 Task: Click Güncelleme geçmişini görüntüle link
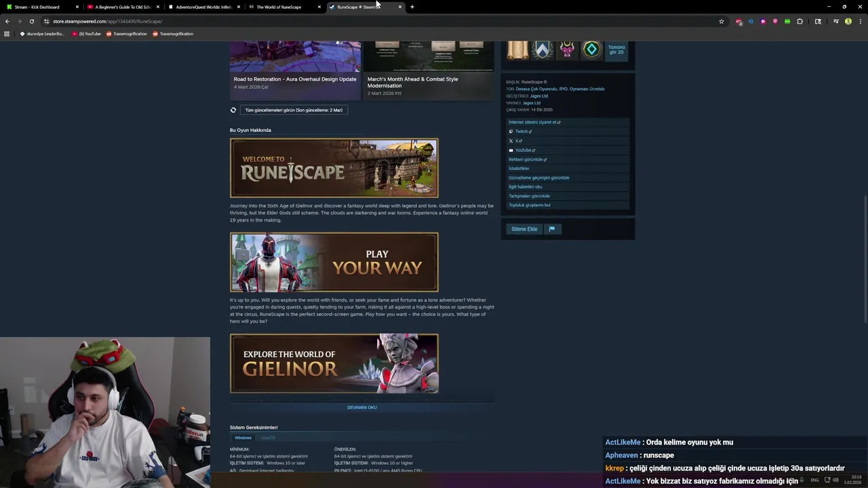tap(539, 178)
